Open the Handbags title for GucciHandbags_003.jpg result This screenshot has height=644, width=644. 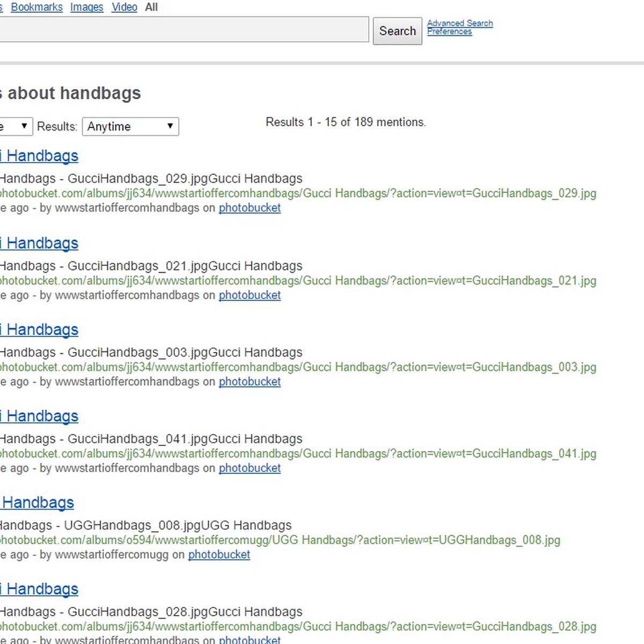(x=41, y=330)
